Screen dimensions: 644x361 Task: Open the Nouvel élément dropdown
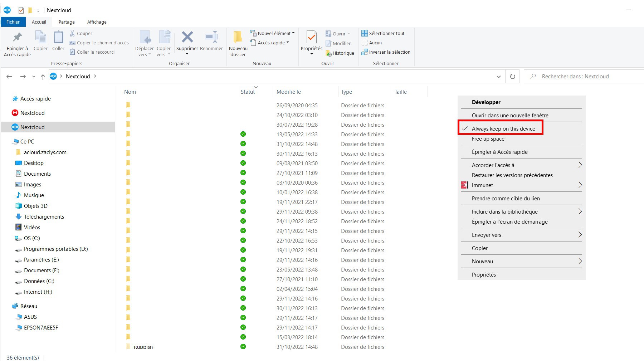coord(274,33)
